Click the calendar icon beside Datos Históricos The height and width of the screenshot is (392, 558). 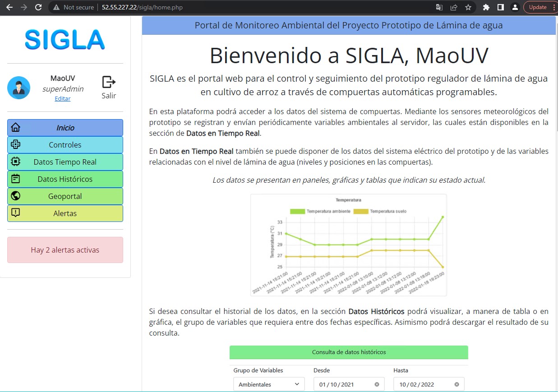coord(16,179)
